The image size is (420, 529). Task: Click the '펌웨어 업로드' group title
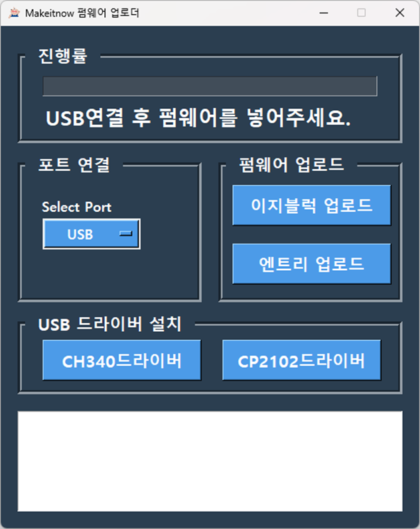click(291, 165)
